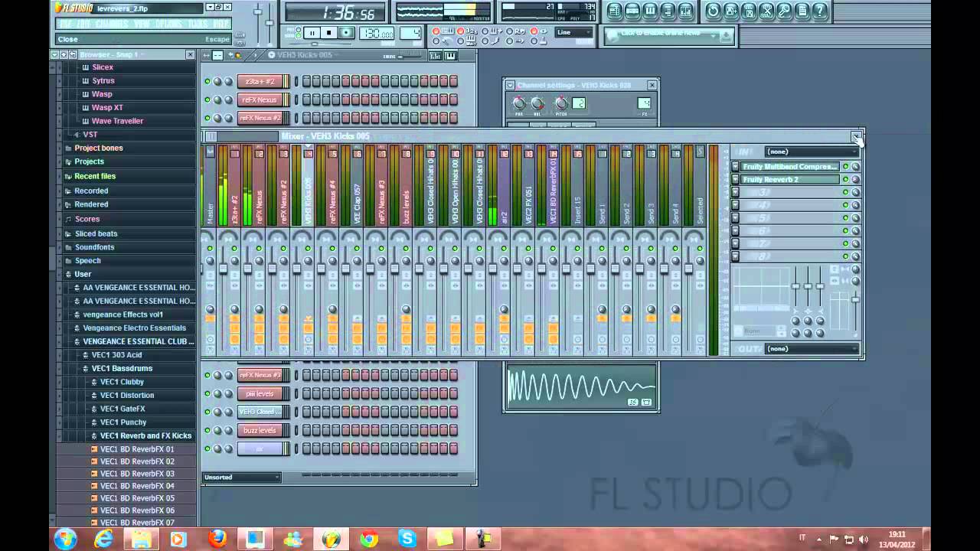Click the tempo display showing 130
The image size is (980, 551).
pos(377,33)
